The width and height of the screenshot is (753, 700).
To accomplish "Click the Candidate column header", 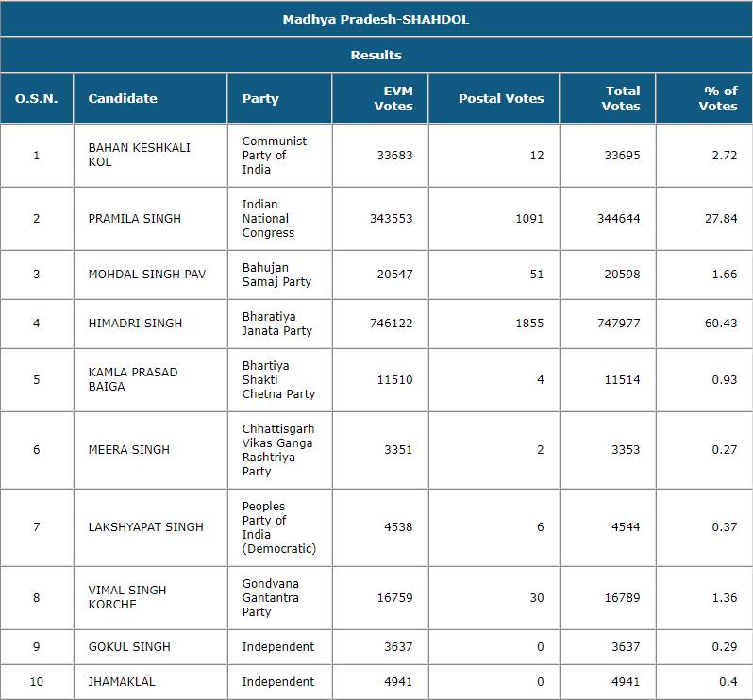I will [123, 98].
